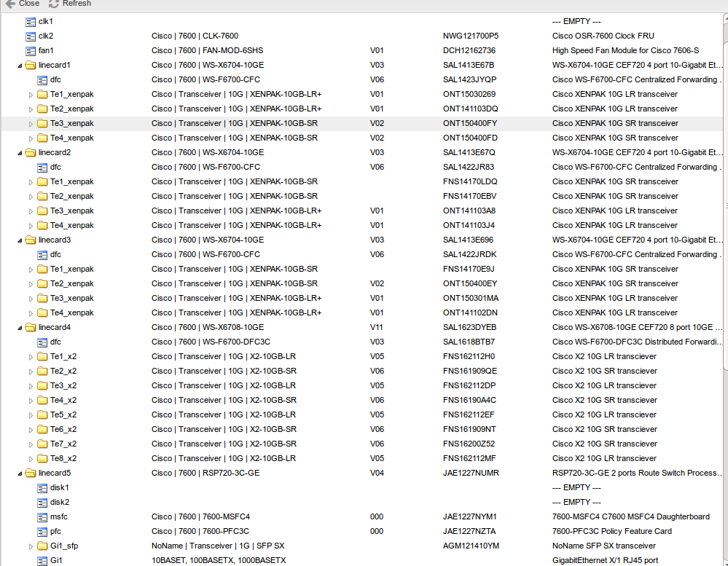The width and height of the screenshot is (728, 566).
Task: Select version V11 for linecard4
Action: click(376, 328)
